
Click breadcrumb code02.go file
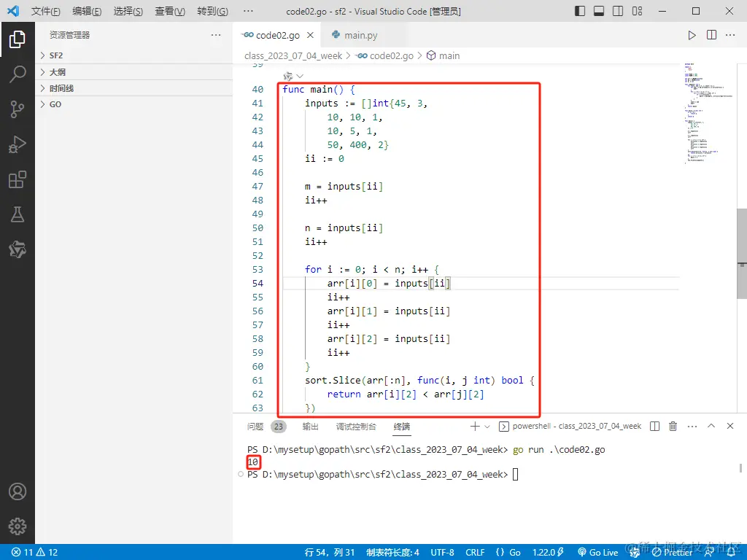click(x=391, y=55)
